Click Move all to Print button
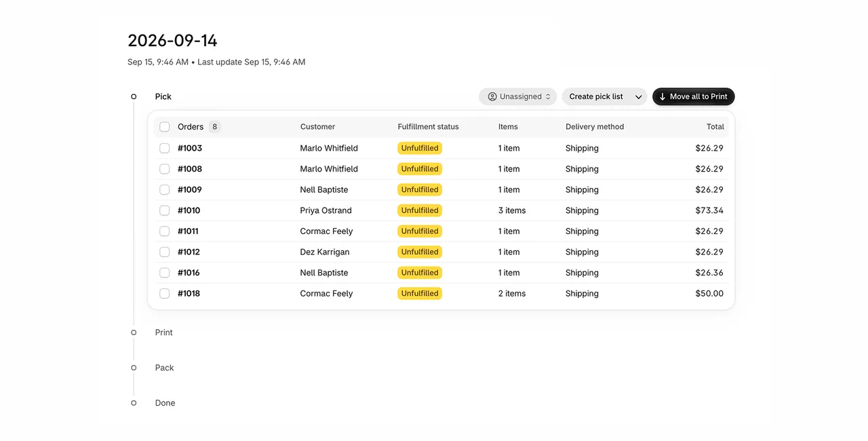 click(x=693, y=96)
